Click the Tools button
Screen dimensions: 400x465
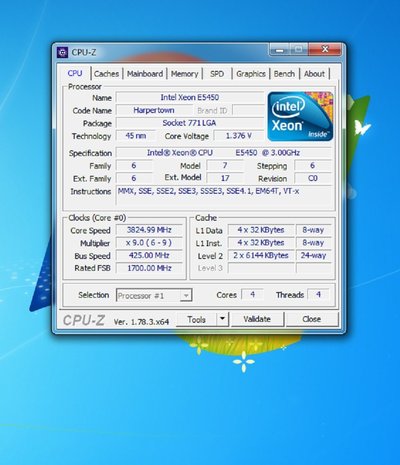click(196, 319)
